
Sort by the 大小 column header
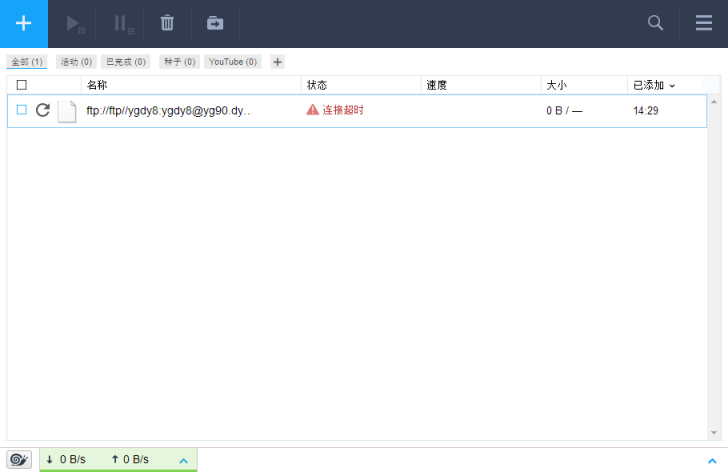584,85
